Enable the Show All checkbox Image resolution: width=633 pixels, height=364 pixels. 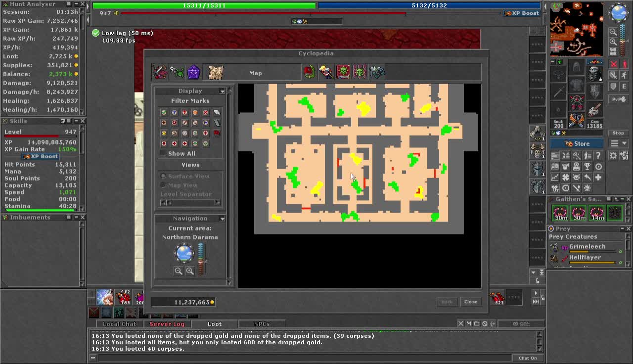point(163,154)
